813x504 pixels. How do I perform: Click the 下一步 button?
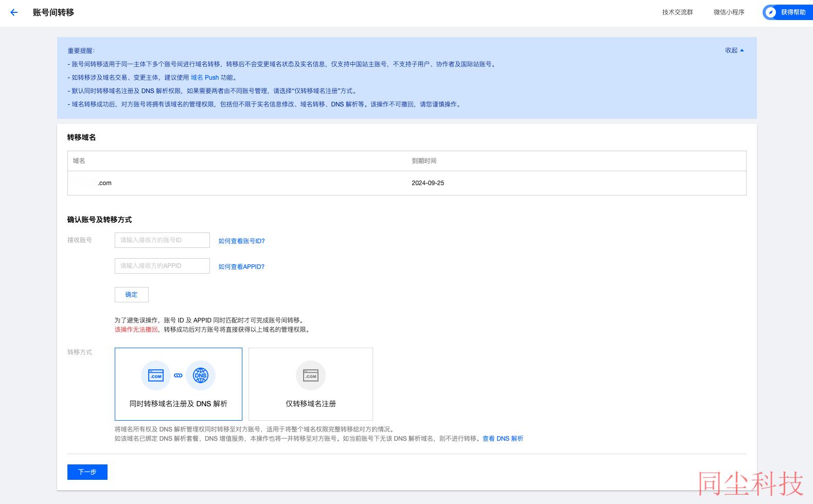pos(87,472)
